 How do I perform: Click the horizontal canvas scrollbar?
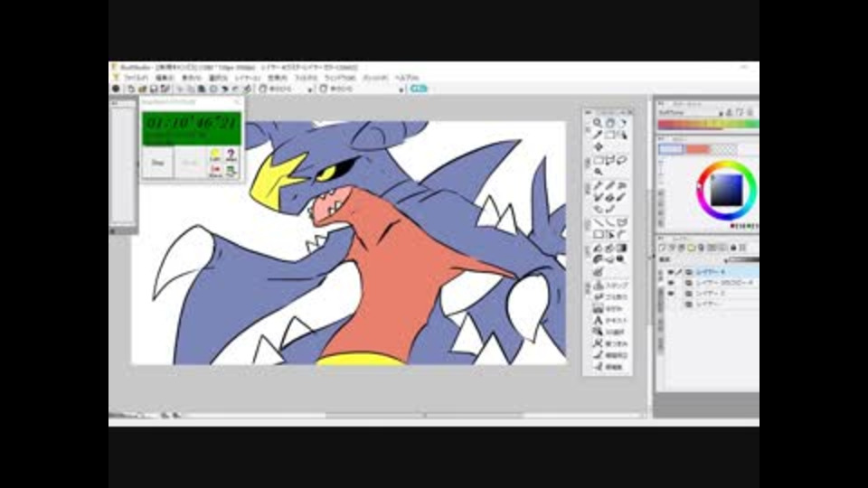(x=425, y=415)
